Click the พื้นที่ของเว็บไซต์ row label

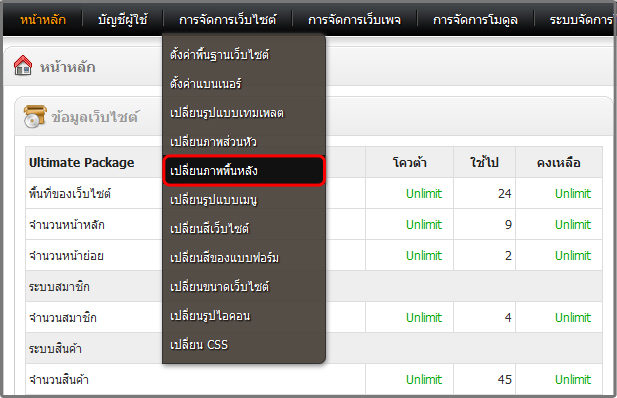pos(70,193)
